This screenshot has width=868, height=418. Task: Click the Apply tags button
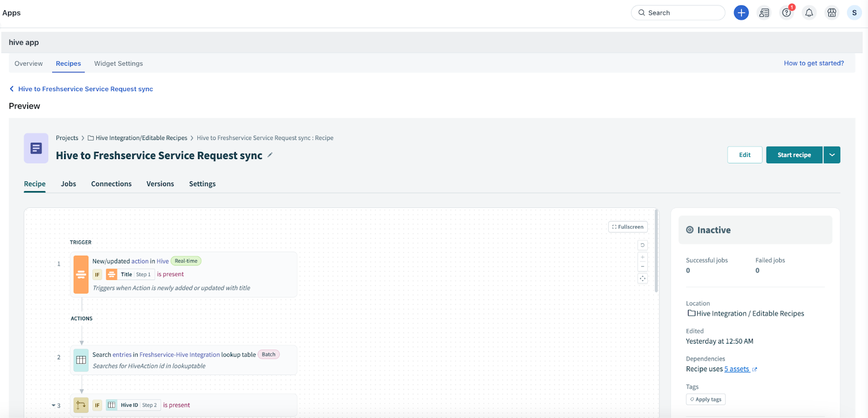coord(706,400)
